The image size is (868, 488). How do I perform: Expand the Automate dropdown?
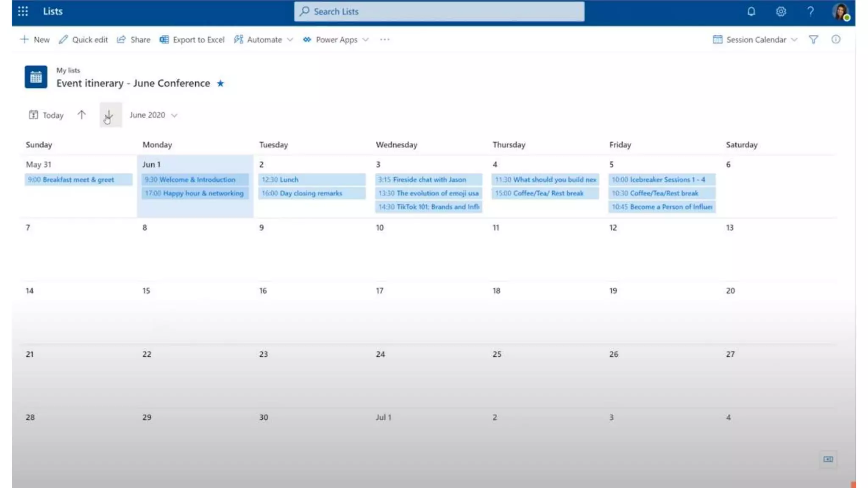(x=264, y=39)
